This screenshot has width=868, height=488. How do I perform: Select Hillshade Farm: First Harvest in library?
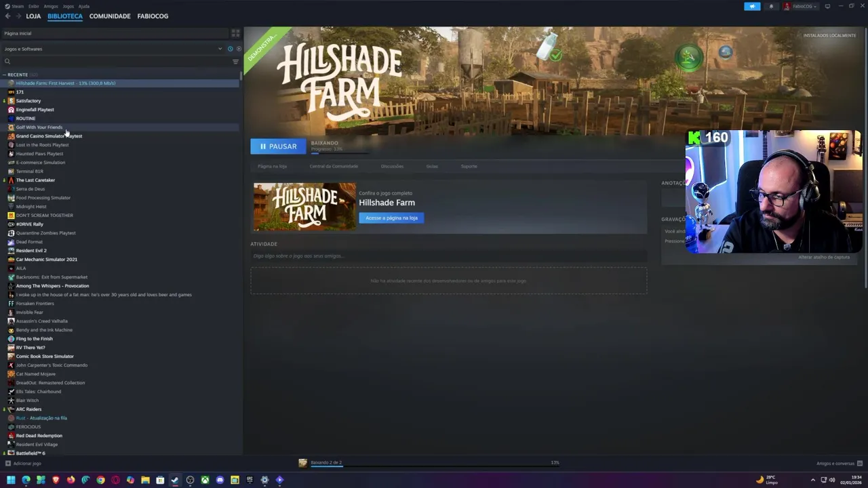pyautogui.click(x=121, y=83)
